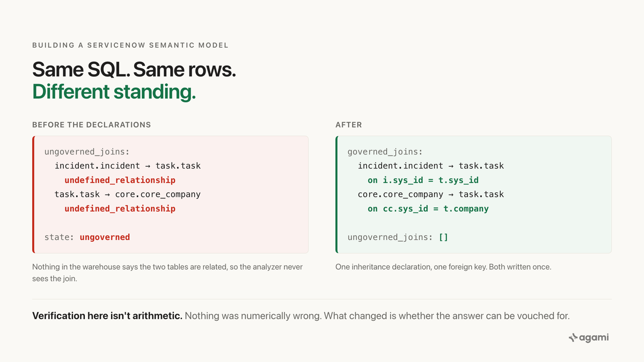This screenshot has width=644, height=362.
Task: Click the caption starting 'Nothing in the warehouse'
Action: [167, 272]
